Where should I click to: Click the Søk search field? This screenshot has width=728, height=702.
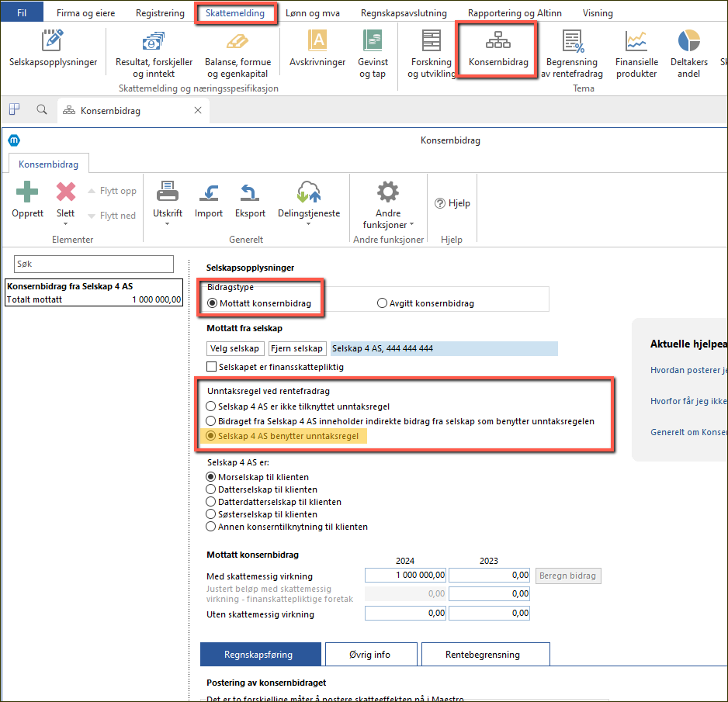(94, 264)
